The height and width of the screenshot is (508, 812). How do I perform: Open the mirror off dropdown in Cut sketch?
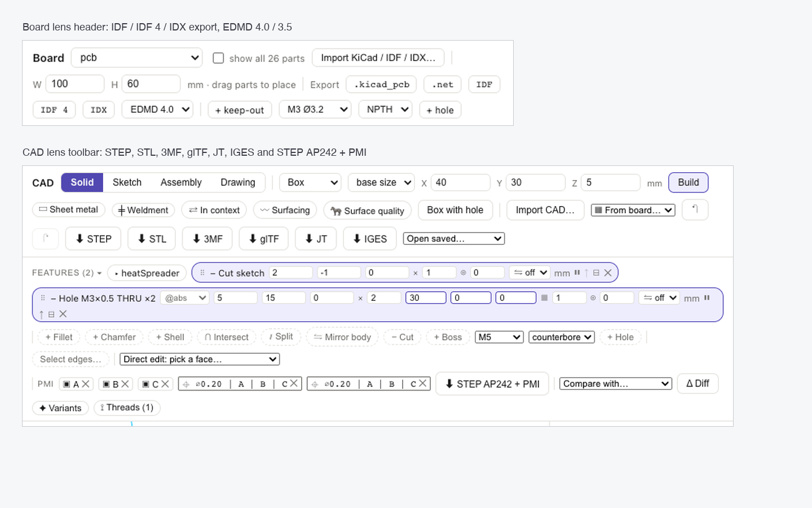click(x=529, y=273)
